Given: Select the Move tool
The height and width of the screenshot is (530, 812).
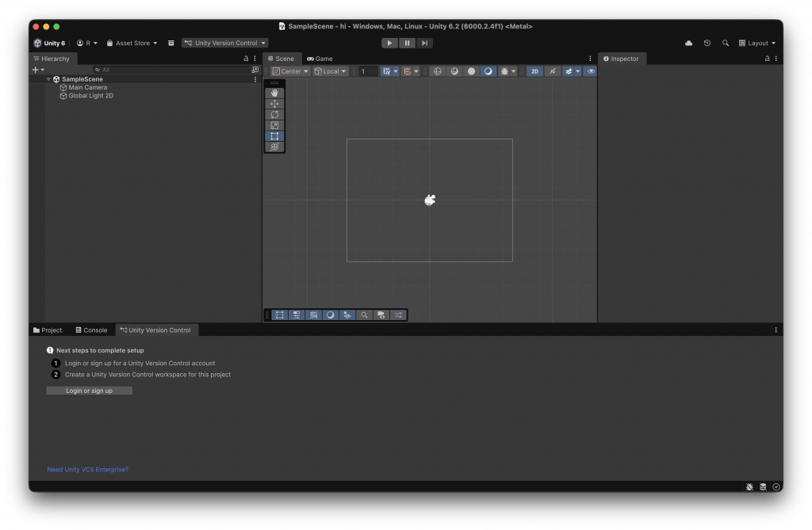Looking at the screenshot, I should point(274,104).
